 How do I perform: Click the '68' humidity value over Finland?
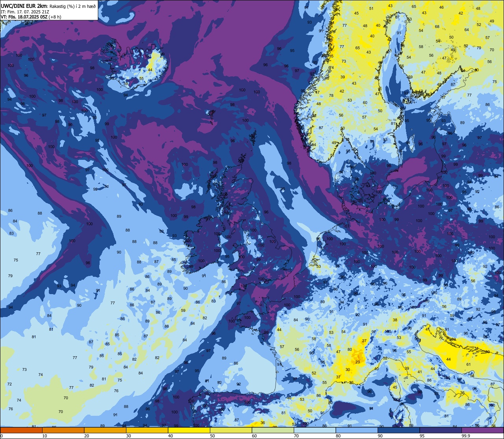coord(437,27)
